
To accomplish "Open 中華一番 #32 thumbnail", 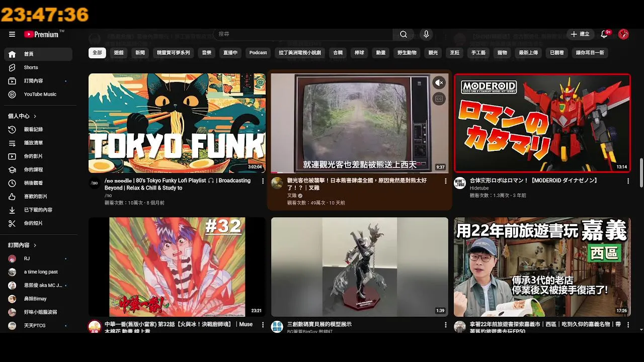I will [x=177, y=267].
